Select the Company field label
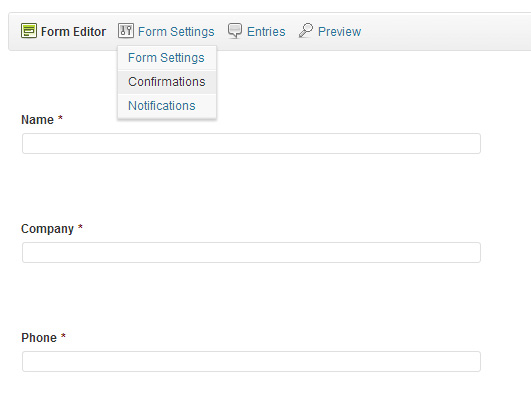 (47, 229)
